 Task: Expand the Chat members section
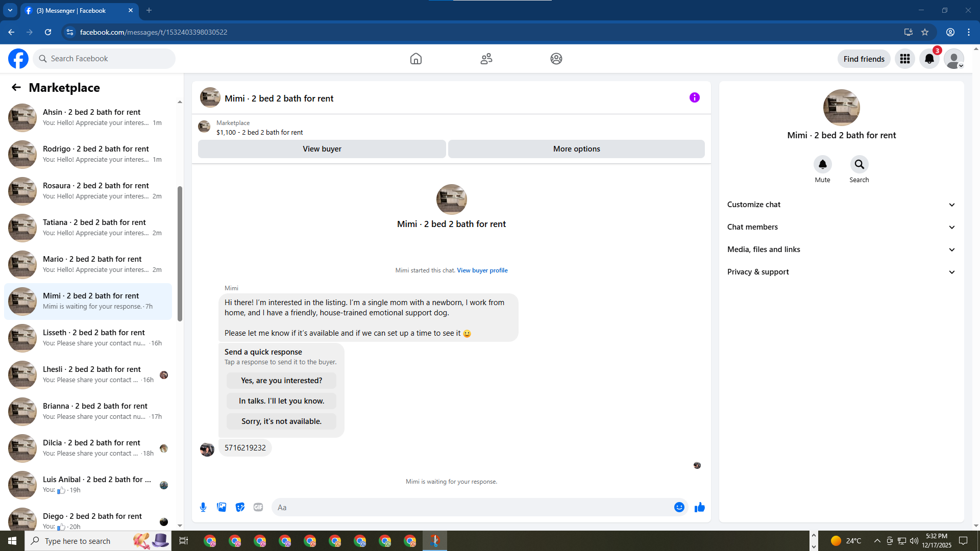coord(841,227)
